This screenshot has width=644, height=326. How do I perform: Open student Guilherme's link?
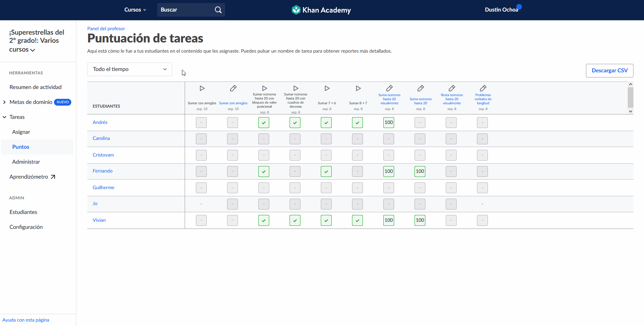pos(104,187)
